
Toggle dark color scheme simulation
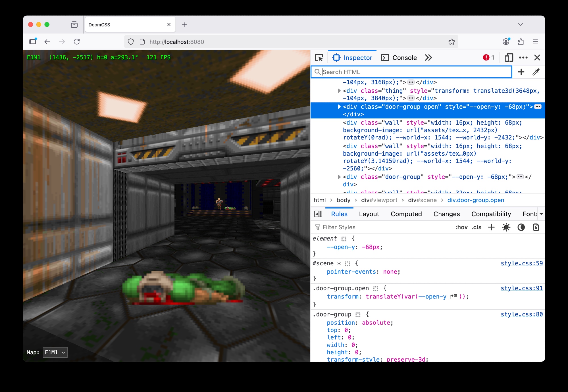click(521, 227)
